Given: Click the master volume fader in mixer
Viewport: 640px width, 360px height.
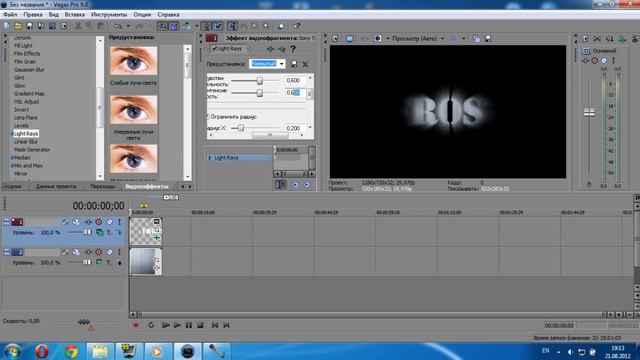Looking at the screenshot, I should [x=589, y=113].
